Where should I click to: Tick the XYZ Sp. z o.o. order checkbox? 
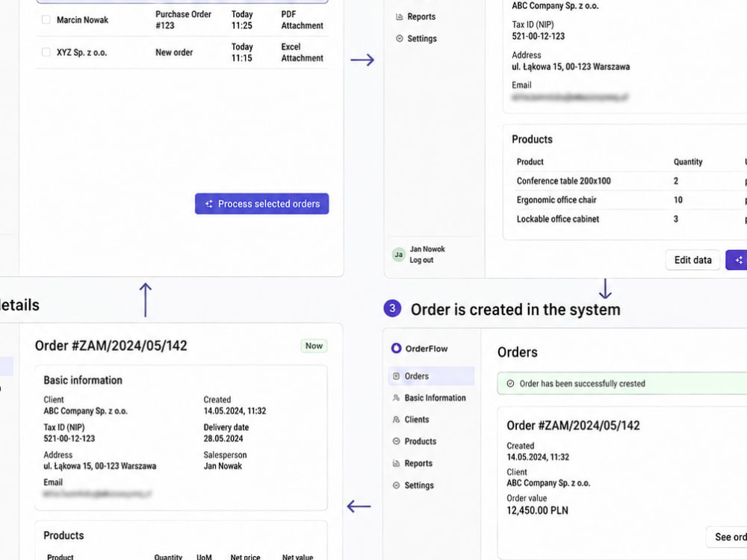46,52
